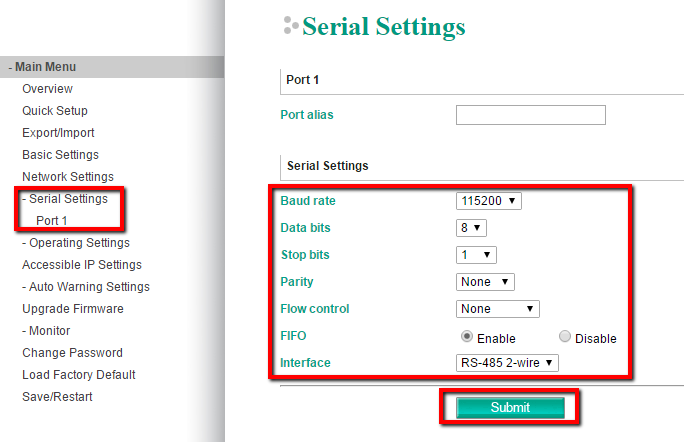Expand Auto Warning Settings section
The height and width of the screenshot is (442, 684).
point(86,287)
